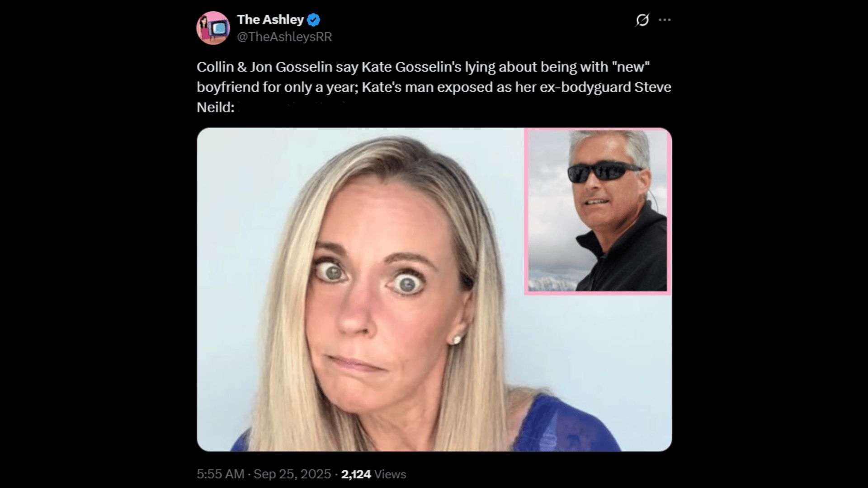Click the word 'Neild:' on the last text line
Image resolution: width=868 pixels, height=488 pixels.
tap(216, 107)
